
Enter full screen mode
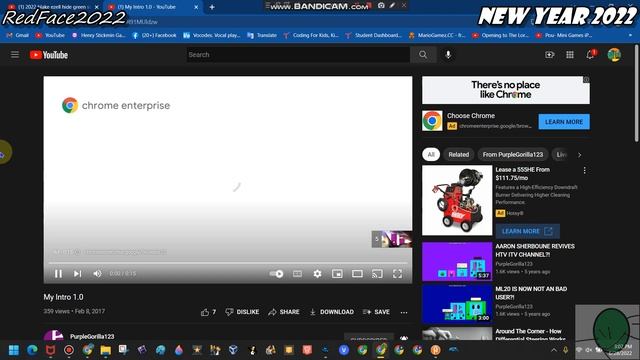pyautogui.click(x=397, y=273)
